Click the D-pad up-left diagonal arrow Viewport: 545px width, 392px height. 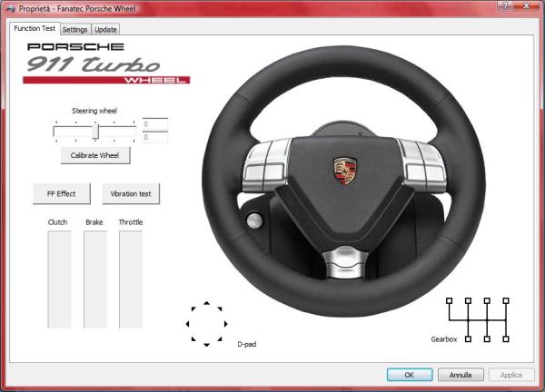coord(193,309)
